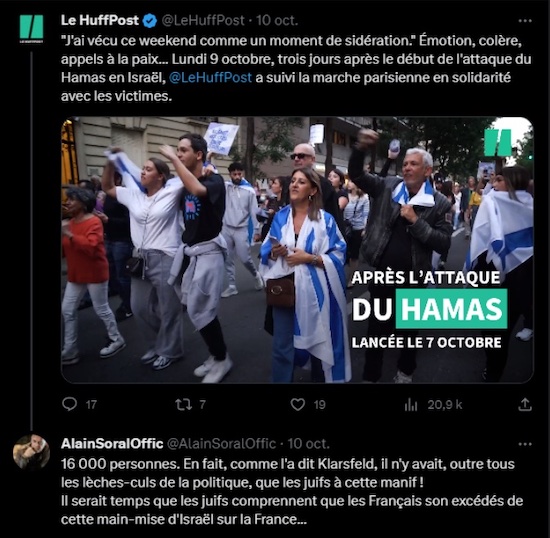Click the 10 oct. timestamp on the reply

click(309, 444)
